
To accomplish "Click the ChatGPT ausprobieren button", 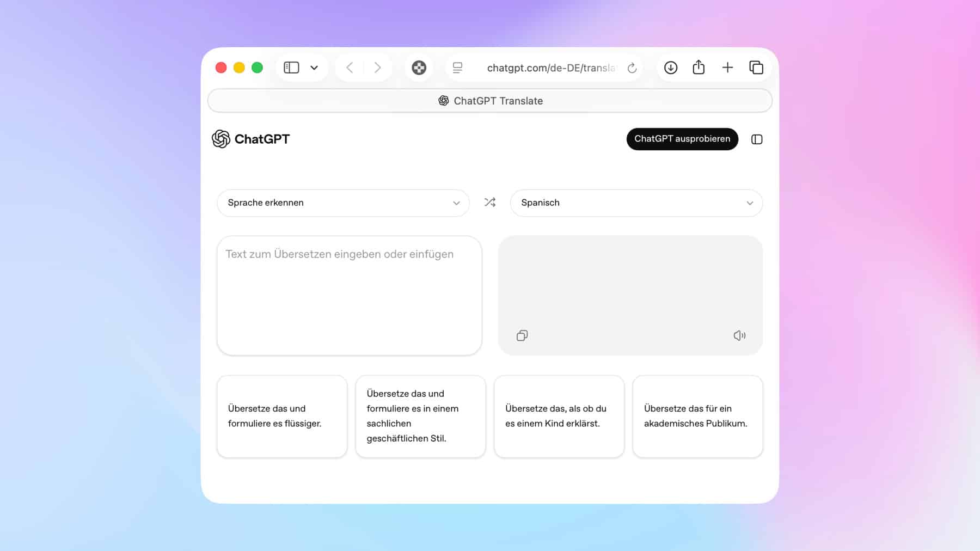I will coord(682,139).
